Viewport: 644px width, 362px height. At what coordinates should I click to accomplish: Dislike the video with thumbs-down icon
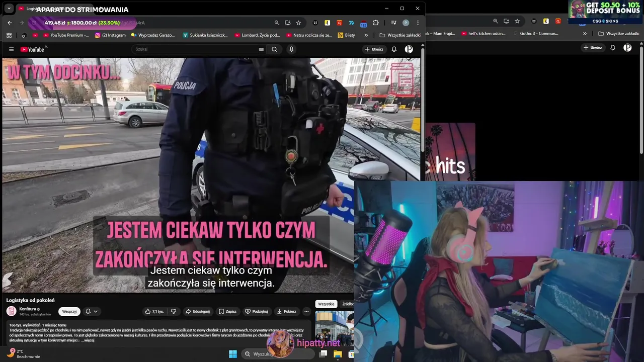(x=174, y=311)
